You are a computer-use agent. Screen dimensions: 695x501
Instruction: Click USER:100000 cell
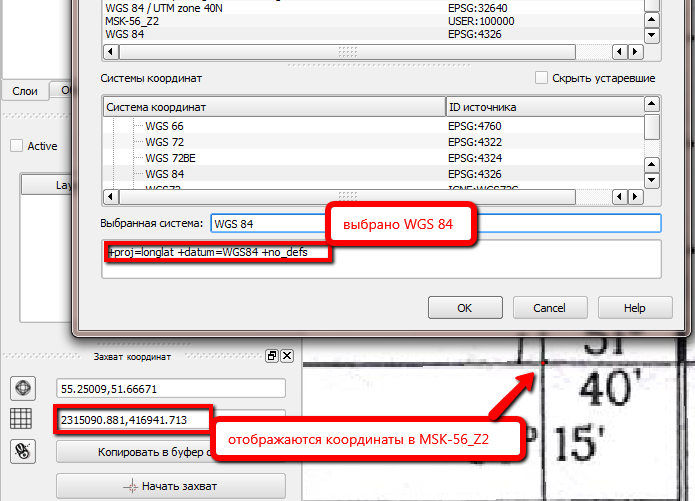pos(481,21)
